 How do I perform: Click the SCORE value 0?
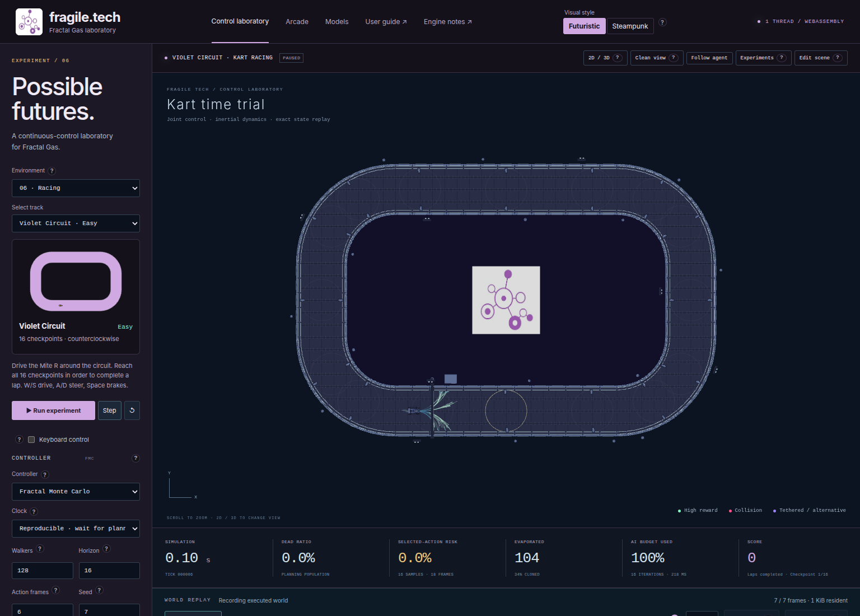click(751, 558)
